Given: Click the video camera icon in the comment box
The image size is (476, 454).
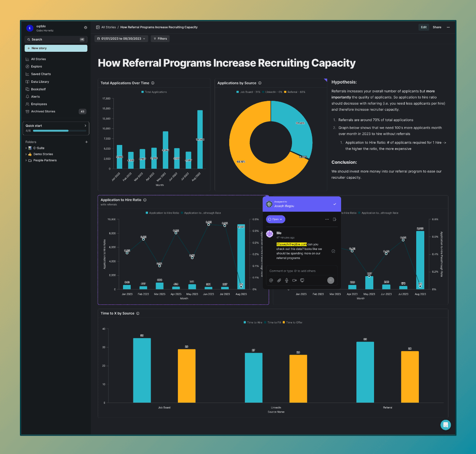Looking at the screenshot, I should [294, 280].
